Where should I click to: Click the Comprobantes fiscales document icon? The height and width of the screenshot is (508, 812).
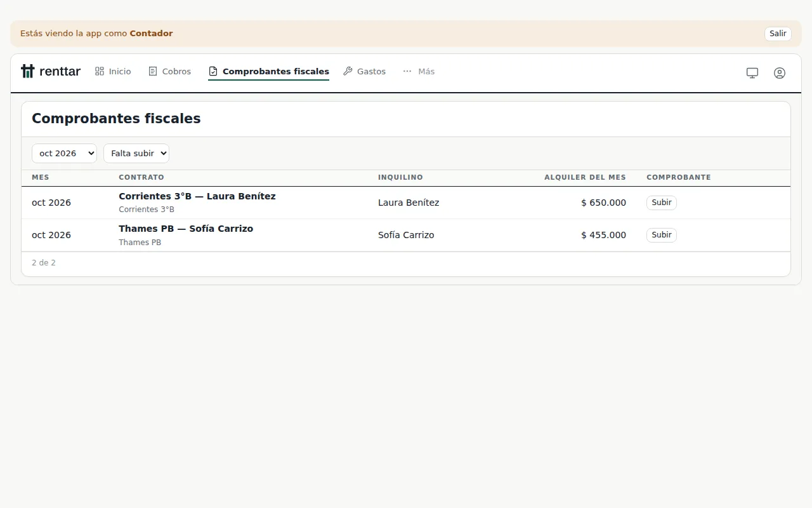click(213, 71)
